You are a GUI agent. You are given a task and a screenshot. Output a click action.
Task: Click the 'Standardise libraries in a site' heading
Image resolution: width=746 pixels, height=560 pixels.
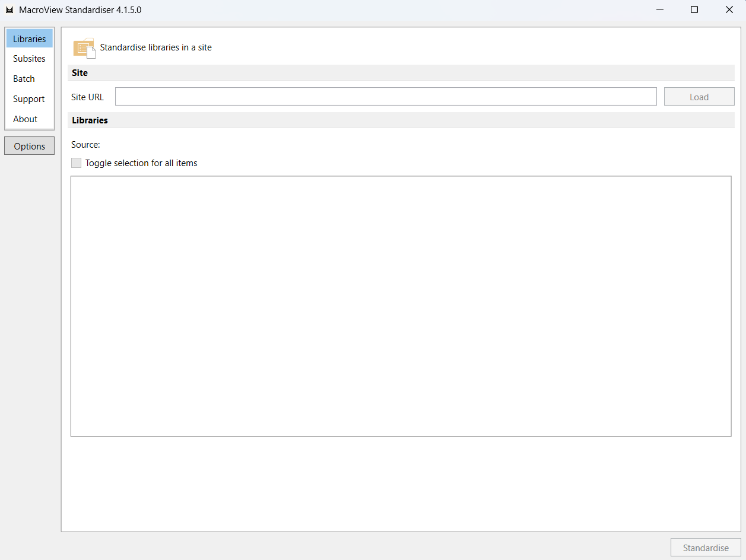[155, 47]
